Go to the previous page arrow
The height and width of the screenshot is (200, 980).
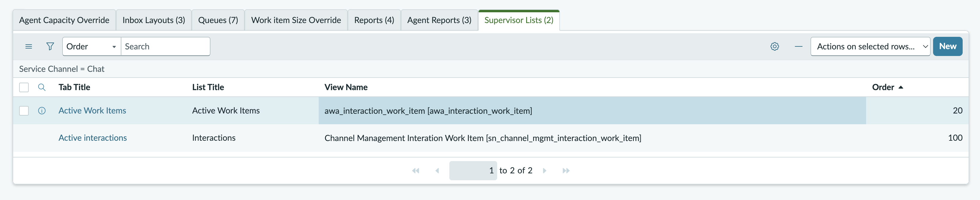pos(437,171)
